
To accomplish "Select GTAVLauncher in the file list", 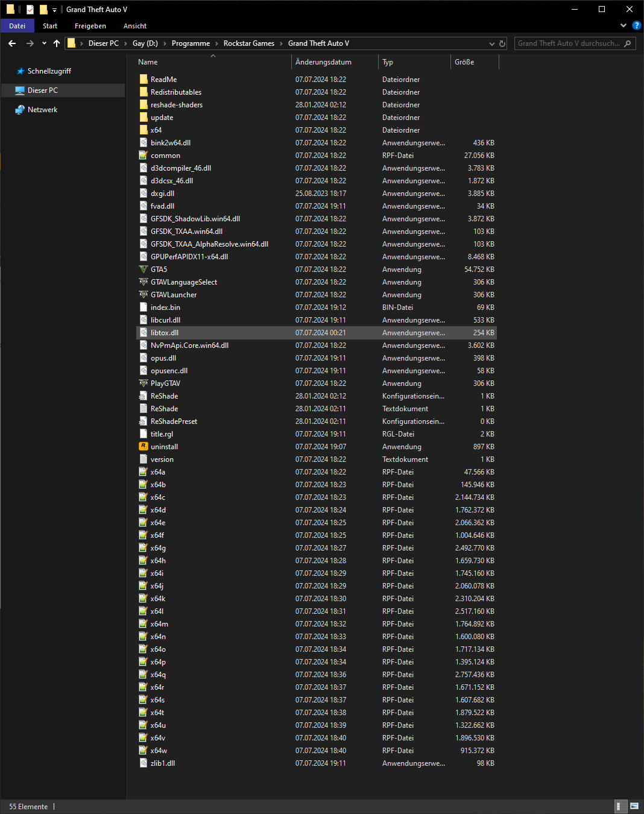I will (x=174, y=294).
